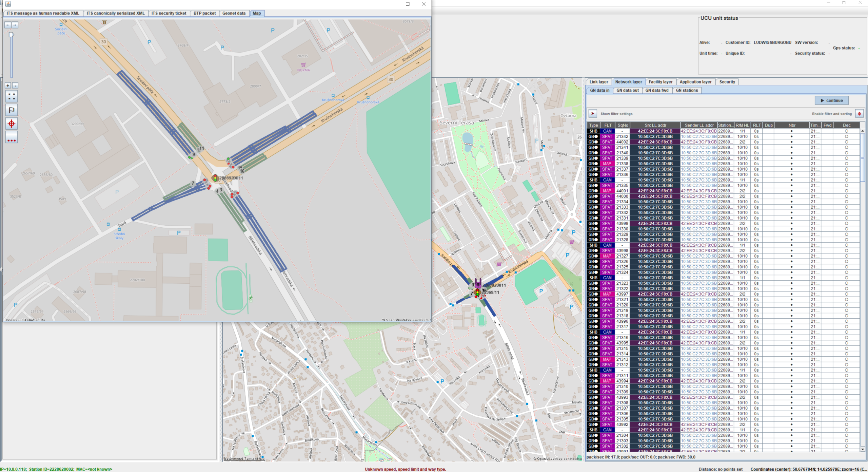
Task: Click the packet table vertical scrollbar thumb
Action: coord(863,158)
